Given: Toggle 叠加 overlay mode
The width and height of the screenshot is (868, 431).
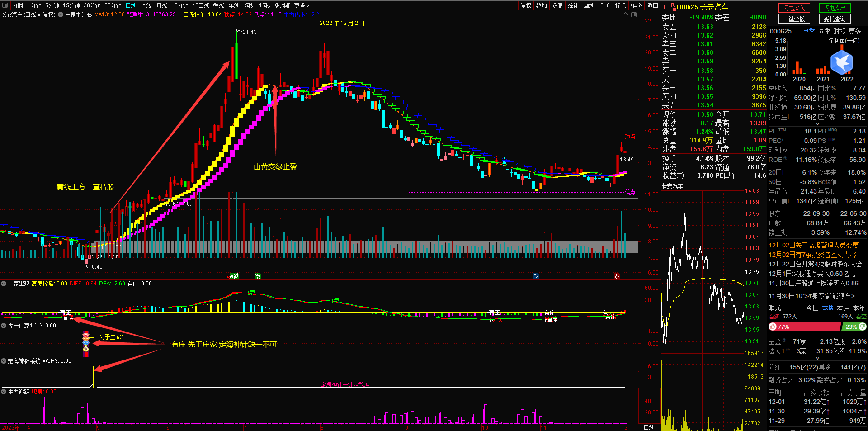Looking at the screenshot, I should pos(542,5).
